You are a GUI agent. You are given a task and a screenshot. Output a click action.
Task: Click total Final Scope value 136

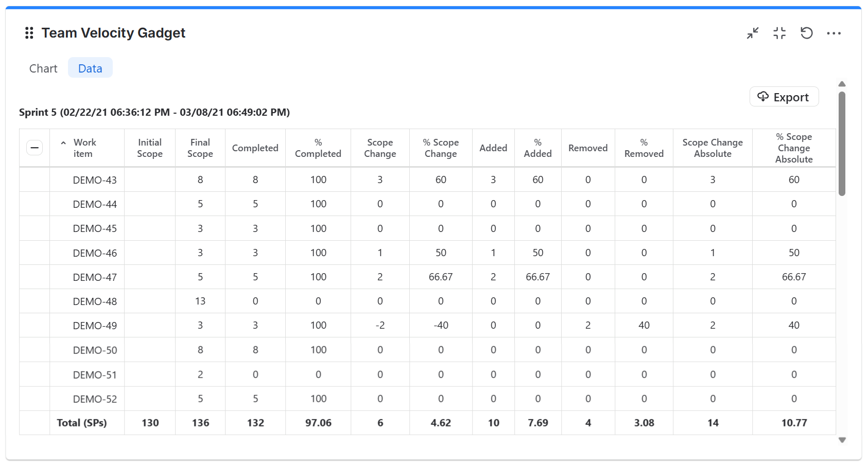(200, 423)
